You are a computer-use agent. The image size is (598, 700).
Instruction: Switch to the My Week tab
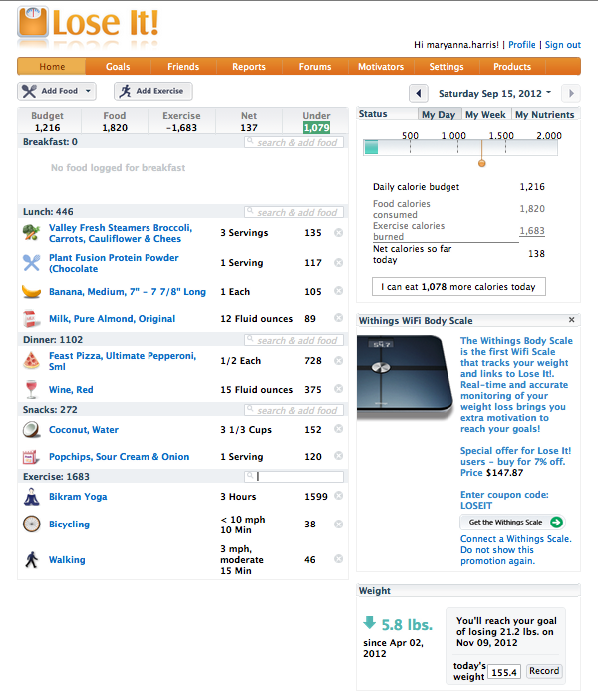point(484,115)
